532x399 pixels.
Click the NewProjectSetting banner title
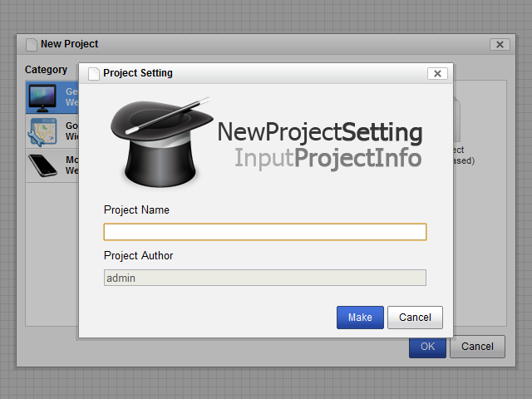point(320,133)
